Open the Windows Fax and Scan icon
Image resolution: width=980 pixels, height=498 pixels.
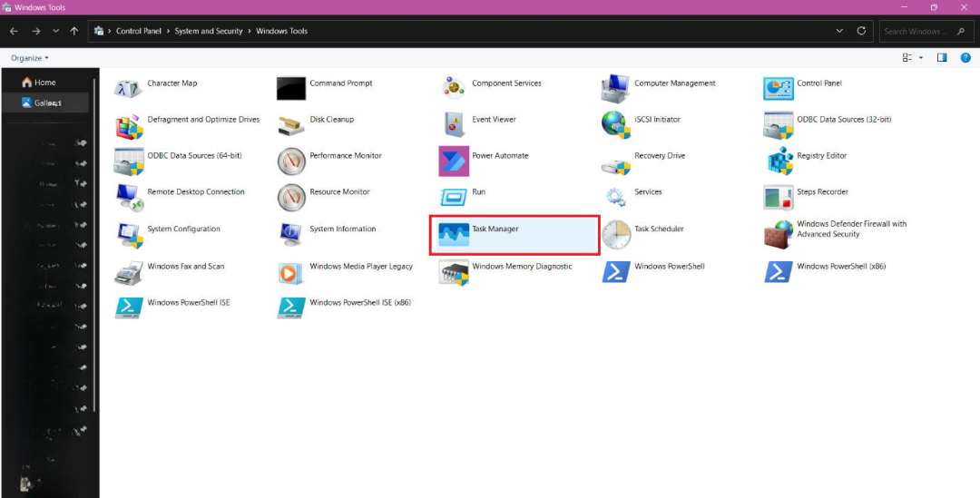[x=129, y=272]
